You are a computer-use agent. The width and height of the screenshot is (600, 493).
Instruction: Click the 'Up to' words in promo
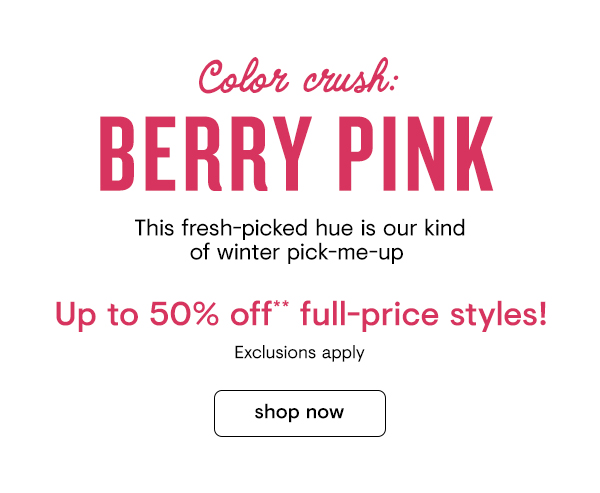pyautogui.click(x=96, y=315)
